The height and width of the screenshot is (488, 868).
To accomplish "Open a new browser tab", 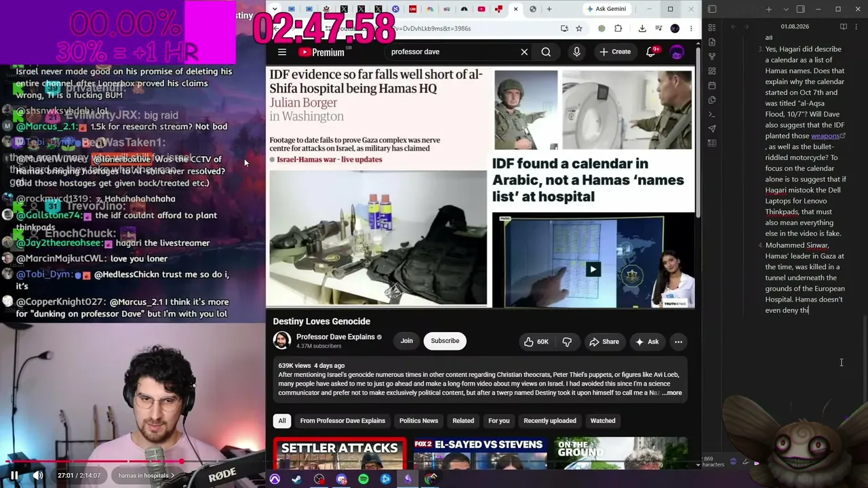I will pyautogui.click(x=549, y=9).
